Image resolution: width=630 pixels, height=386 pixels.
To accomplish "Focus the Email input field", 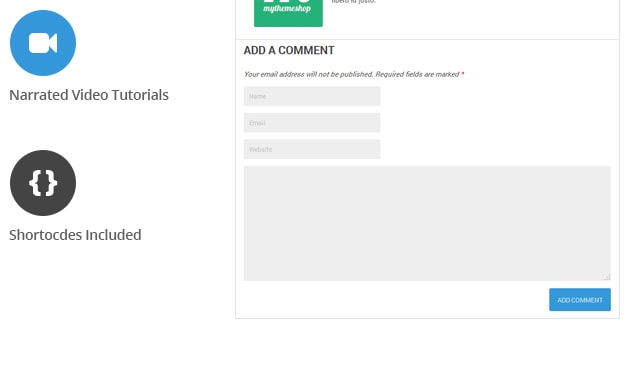I will click(x=312, y=123).
